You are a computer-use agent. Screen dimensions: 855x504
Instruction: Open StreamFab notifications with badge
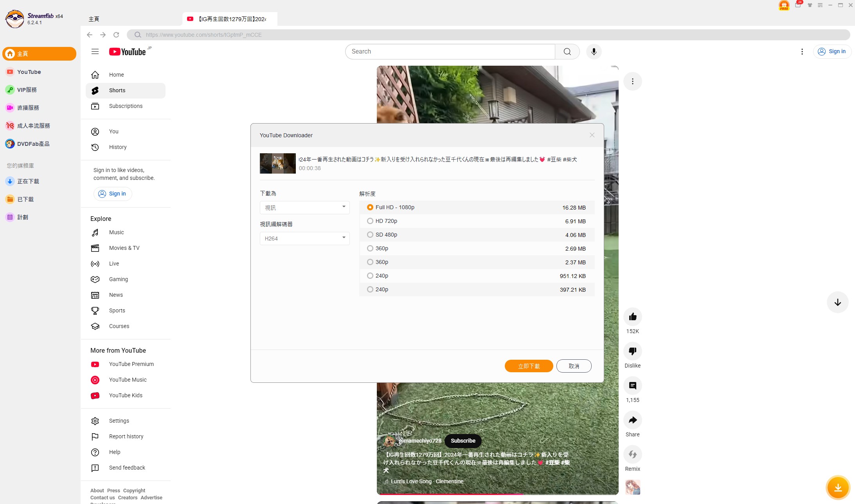[x=798, y=5]
